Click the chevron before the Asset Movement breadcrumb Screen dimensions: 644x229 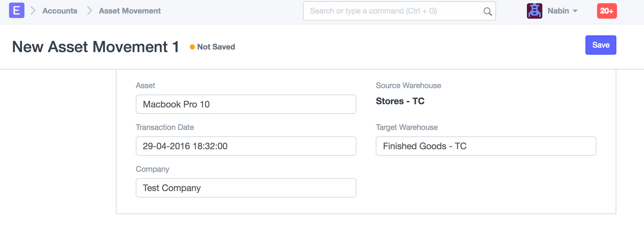(89, 11)
